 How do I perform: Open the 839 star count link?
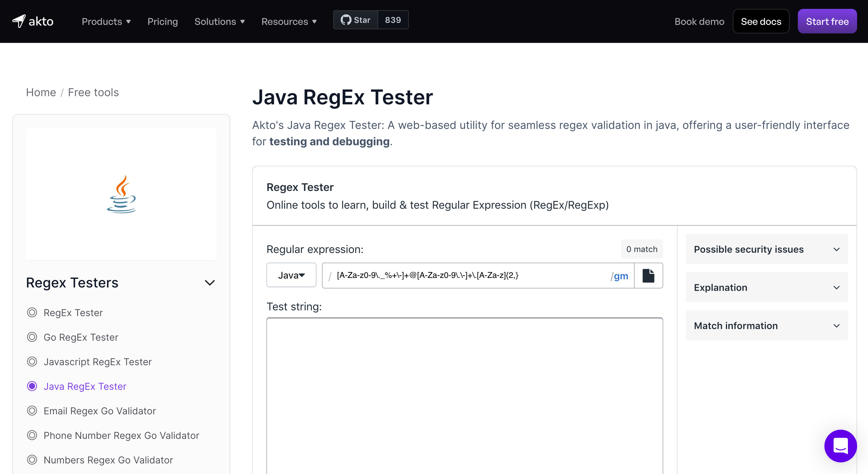click(x=393, y=20)
